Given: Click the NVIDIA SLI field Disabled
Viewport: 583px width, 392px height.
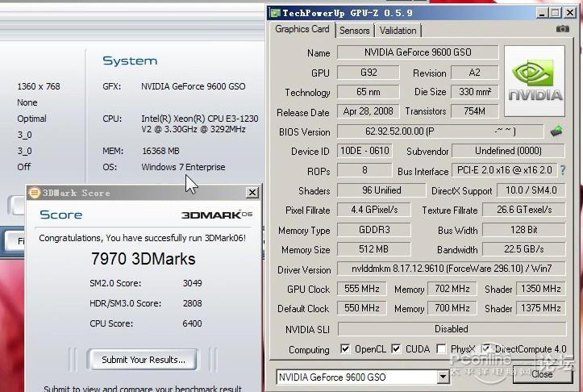Looking at the screenshot, I should pyautogui.click(x=452, y=329).
